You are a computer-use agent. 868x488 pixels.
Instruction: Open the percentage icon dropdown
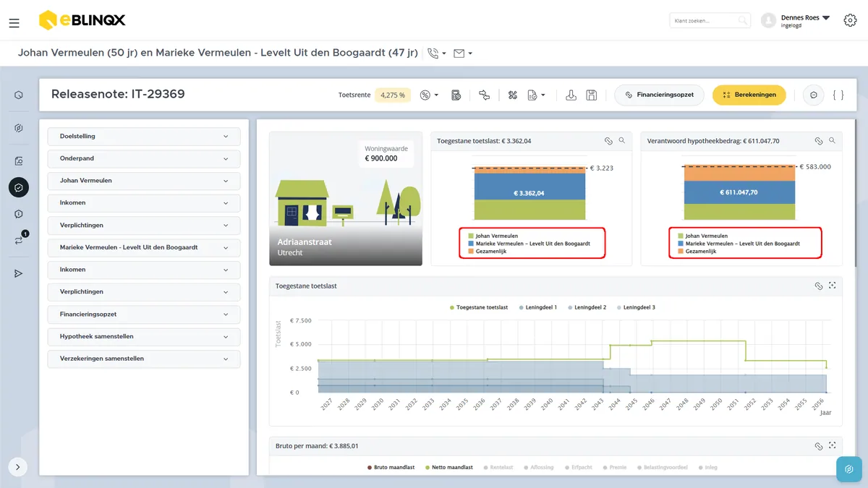point(430,95)
